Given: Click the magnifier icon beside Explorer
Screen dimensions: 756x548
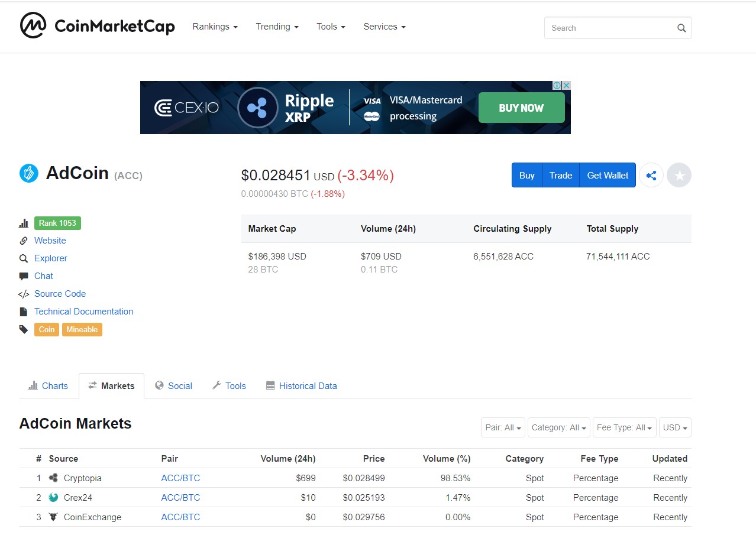Looking at the screenshot, I should point(24,258).
